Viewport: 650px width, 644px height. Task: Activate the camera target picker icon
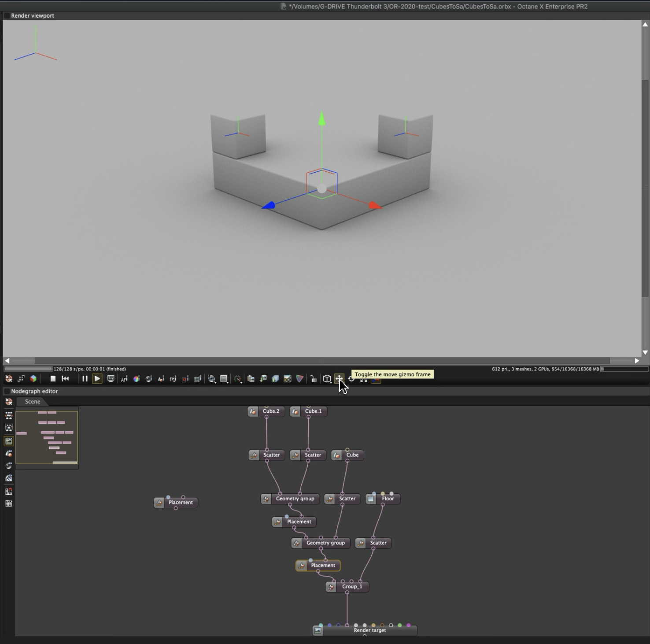coord(173,379)
